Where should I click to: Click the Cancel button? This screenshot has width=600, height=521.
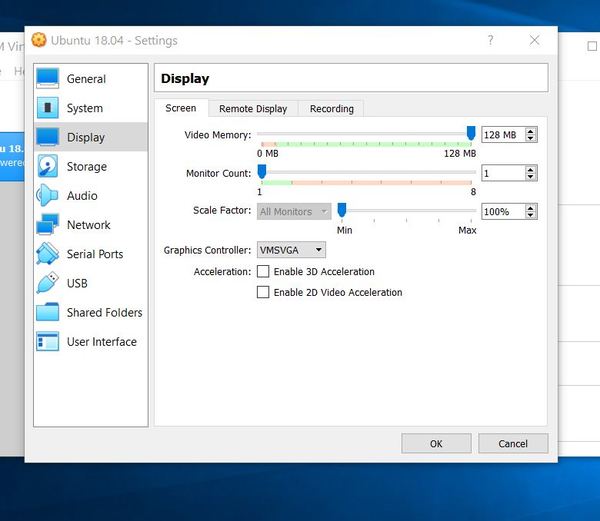(x=513, y=443)
